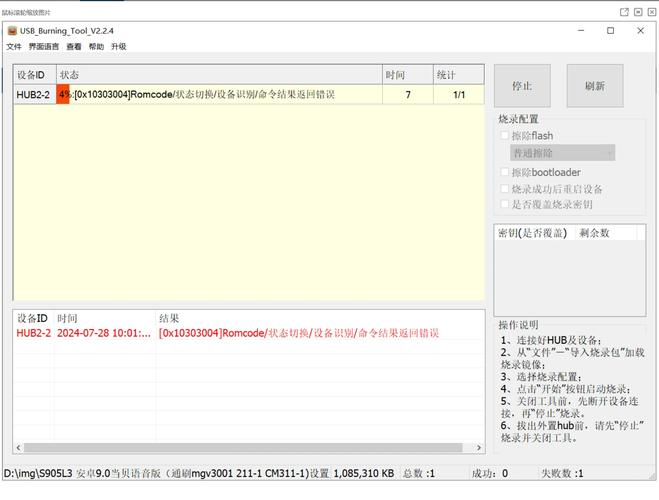Open the 界面语言 menu
This screenshot has width=659, height=500.
pyautogui.click(x=43, y=46)
